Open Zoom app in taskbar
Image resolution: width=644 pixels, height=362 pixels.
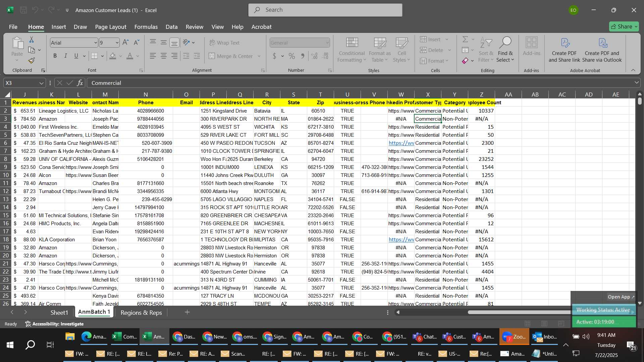click(514, 337)
